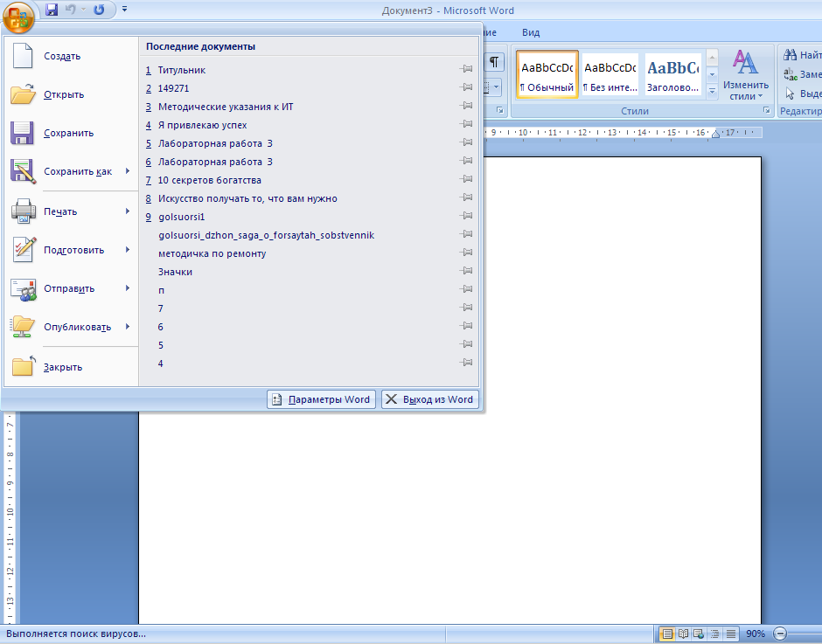822x644 pixels.
Task: Click the Выход из Word button
Action: pyautogui.click(x=429, y=399)
